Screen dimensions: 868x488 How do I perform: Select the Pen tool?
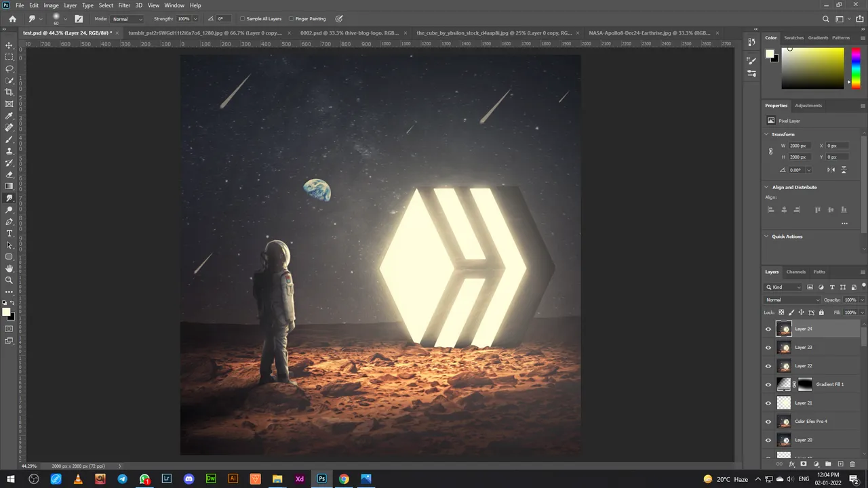point(9,222)
